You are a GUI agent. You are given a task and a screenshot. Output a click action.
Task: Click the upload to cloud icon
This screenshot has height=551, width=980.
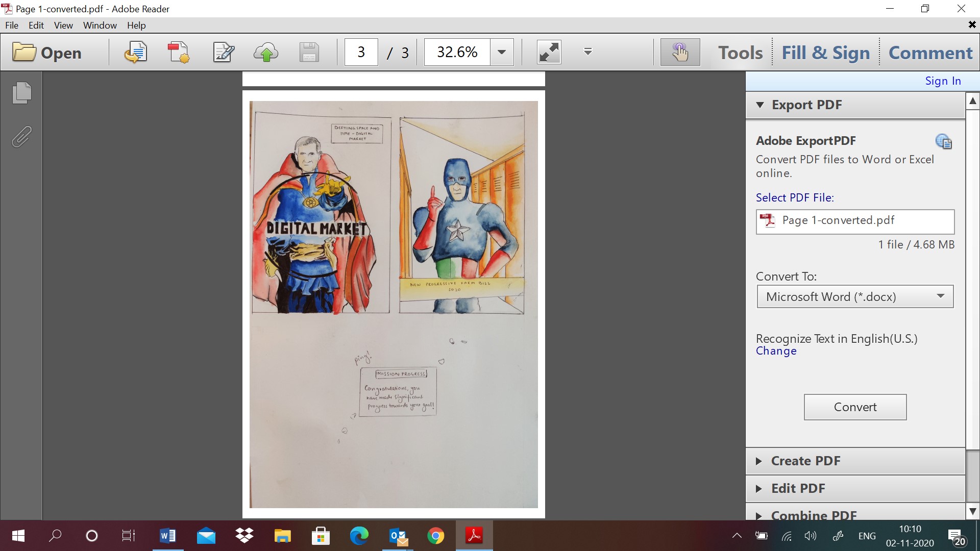coord(266,53)
